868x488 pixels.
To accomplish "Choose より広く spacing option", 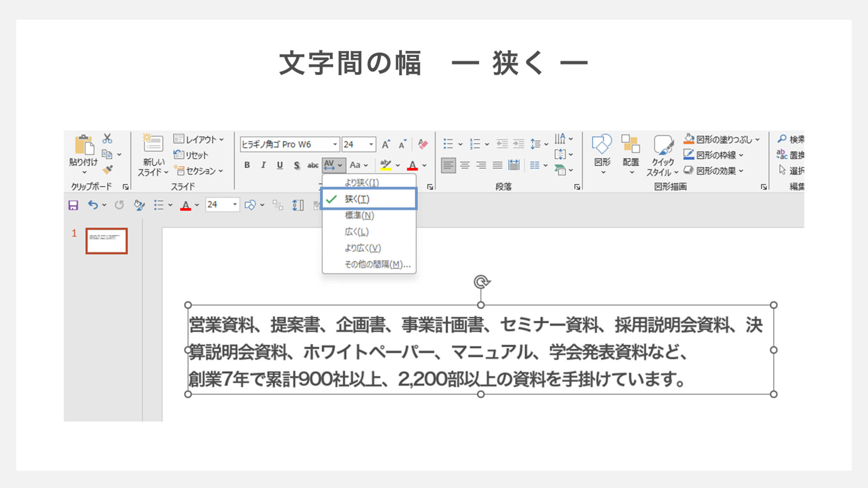I will point(369,248).
